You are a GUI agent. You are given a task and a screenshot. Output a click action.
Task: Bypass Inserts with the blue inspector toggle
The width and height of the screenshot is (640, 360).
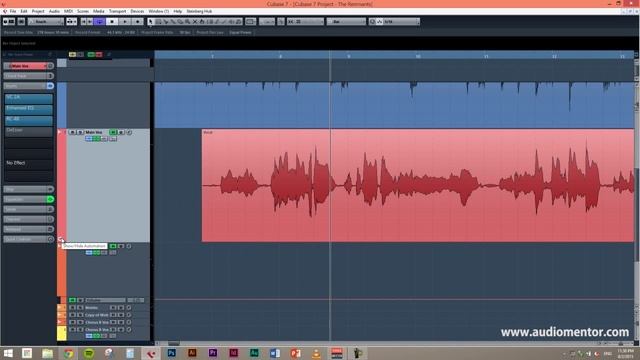click(50, 86)
